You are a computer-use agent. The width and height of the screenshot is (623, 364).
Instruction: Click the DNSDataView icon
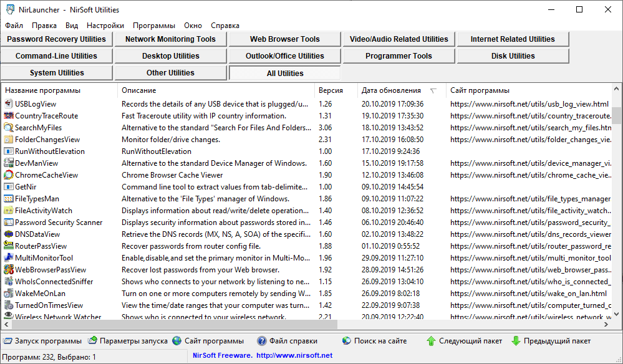tap(8, 234)
